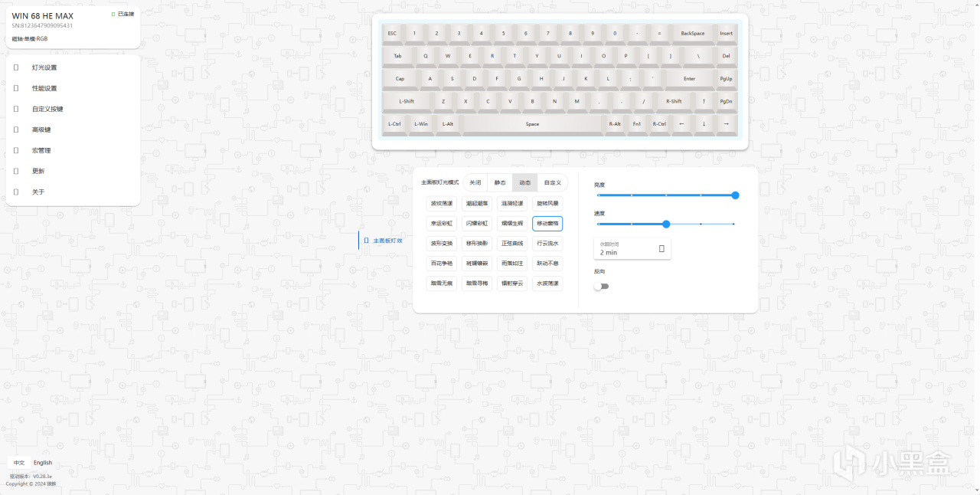This screenshot has width=980, height=495.
Task: Select the R-Shift key on keyboard
Action: pos(674,101)
